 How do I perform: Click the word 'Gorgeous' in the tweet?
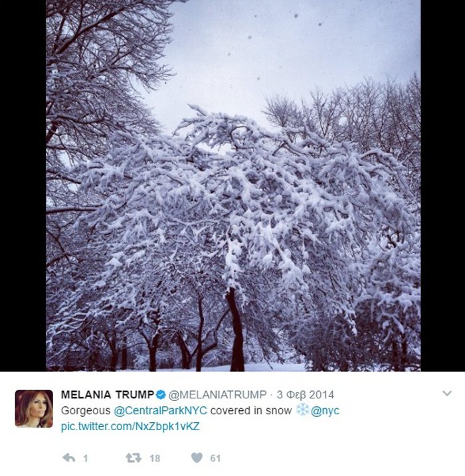pos(86,410)
